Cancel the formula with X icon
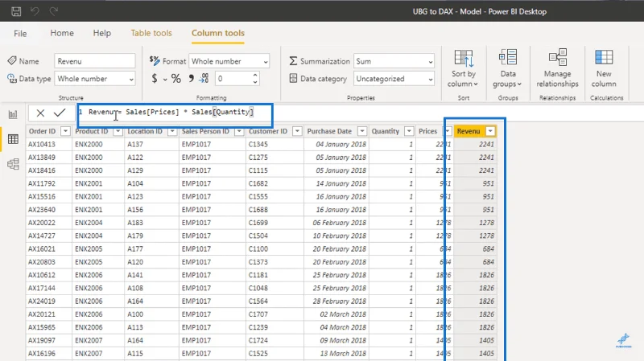644x361 pixels. (x=40, y=113)
